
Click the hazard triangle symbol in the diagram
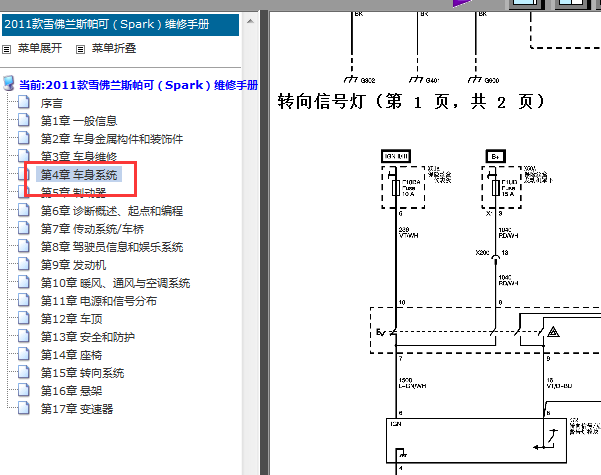(x=553, y=331)
